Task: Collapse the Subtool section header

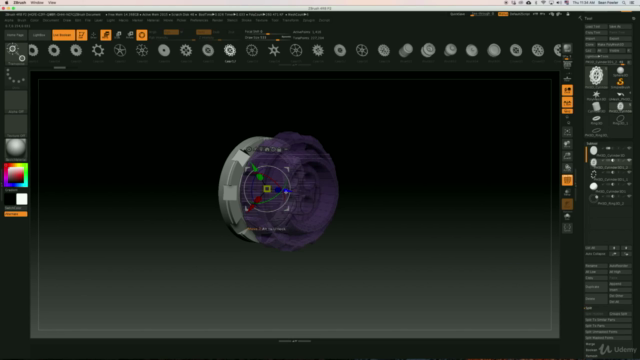Action: 592,143
